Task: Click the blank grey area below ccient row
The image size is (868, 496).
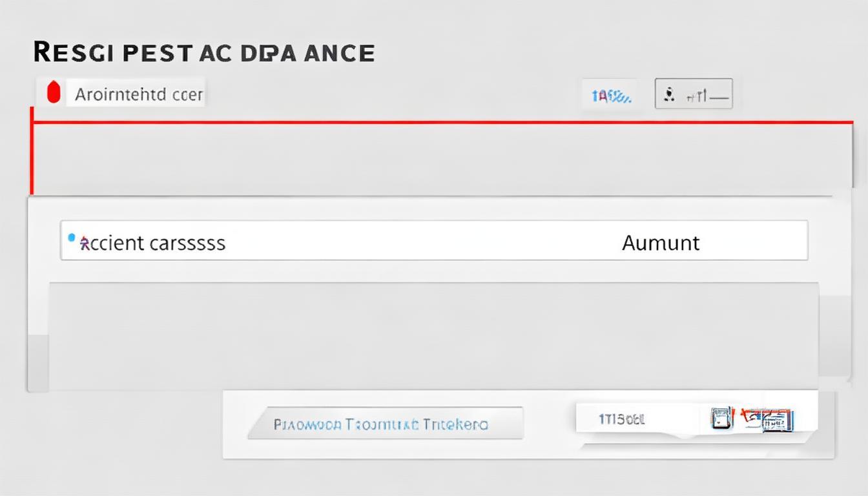Action: point(433,336)
